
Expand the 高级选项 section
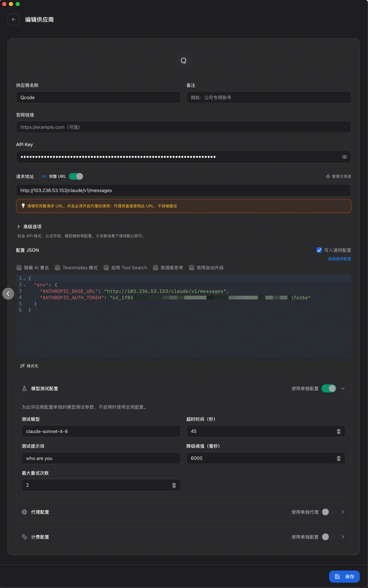pyautogui.click(x=19, y=226)
